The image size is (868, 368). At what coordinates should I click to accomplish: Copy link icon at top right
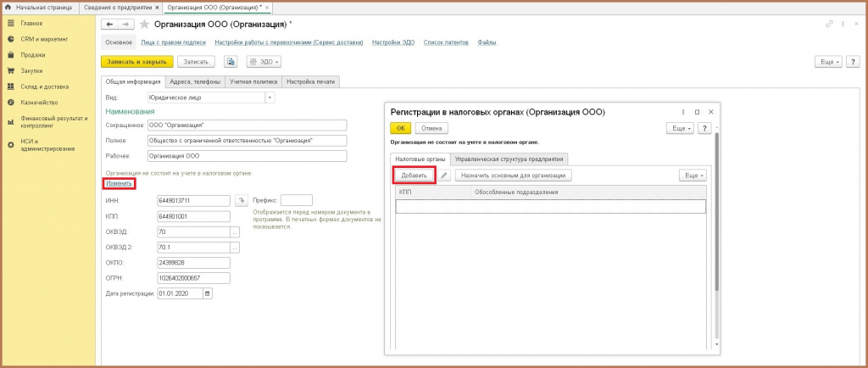[829, 25]
